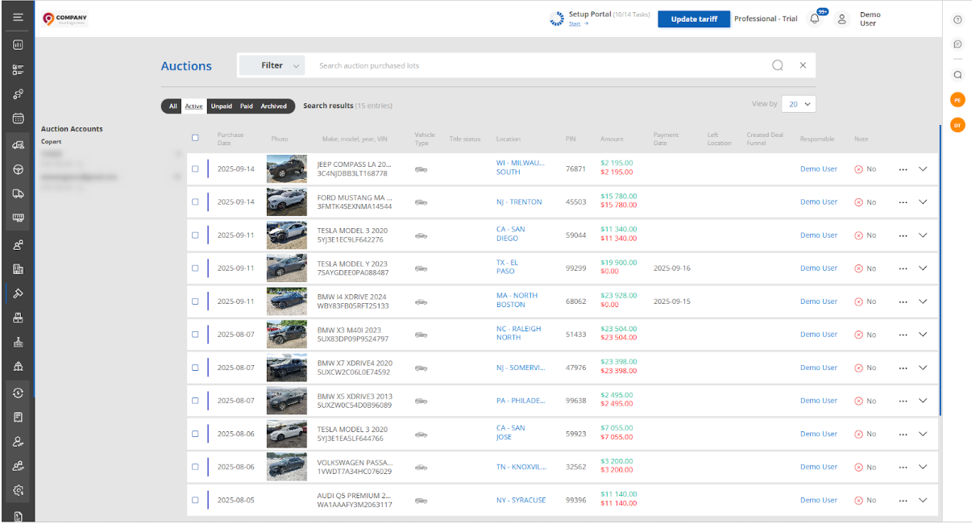Open the help question mark icon

957,19
